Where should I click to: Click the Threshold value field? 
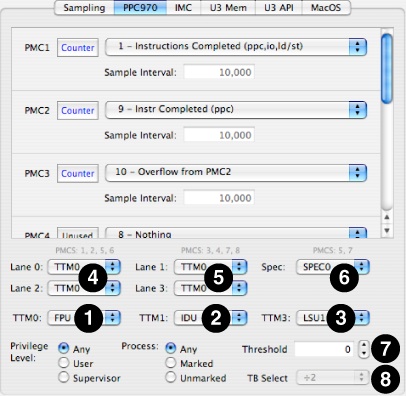[x=324, y=349]
